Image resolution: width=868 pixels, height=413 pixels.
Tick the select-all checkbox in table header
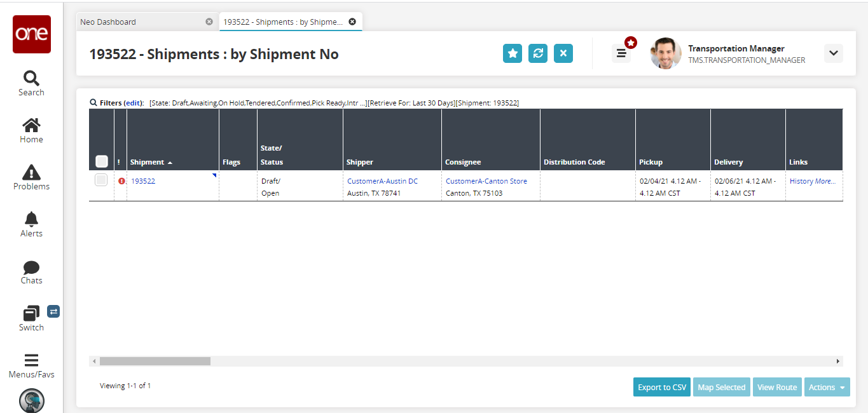pyautogui.click(x=101, y=161)
